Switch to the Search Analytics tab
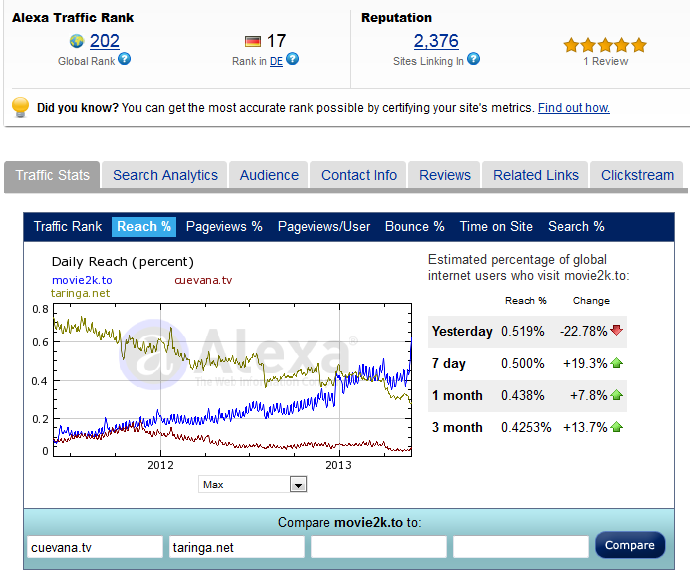This screenshot has height=570, width=690. 165,175
